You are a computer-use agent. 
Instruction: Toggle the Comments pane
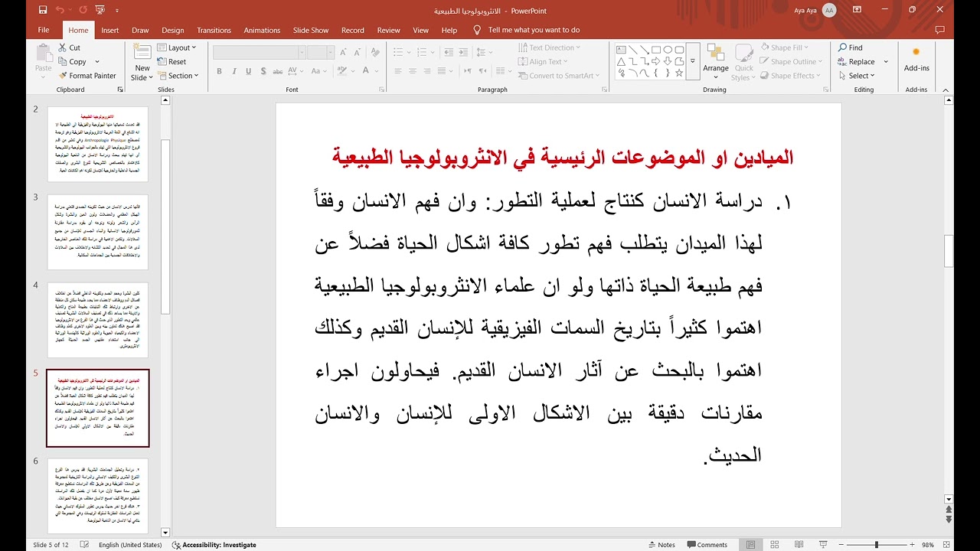[707, 545]
